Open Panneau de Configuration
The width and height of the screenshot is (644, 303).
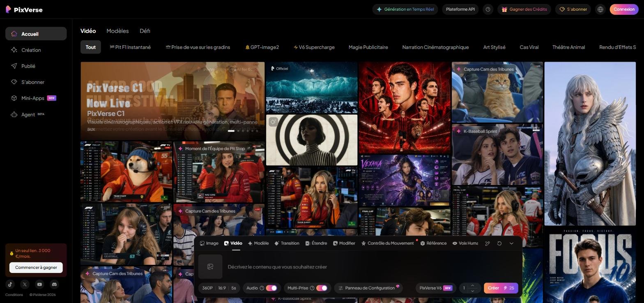368,288
